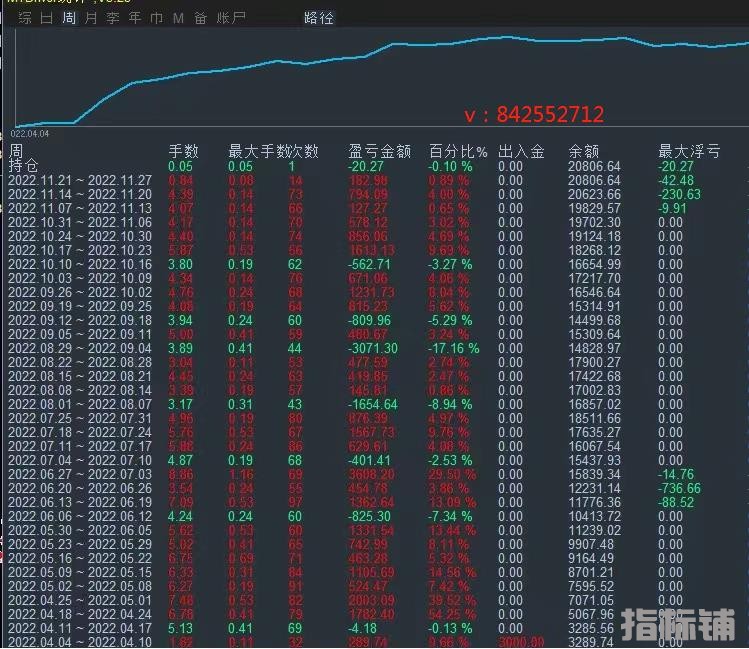The width and height of the screenshot is (749, 649).
Task: Click the M tab
Action: click(178, 18)
